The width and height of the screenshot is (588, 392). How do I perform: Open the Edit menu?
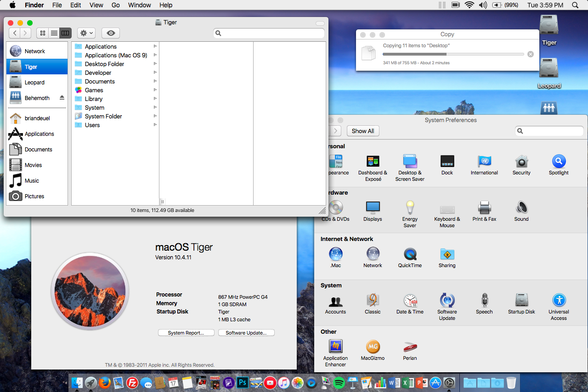(x=76, y=5)
